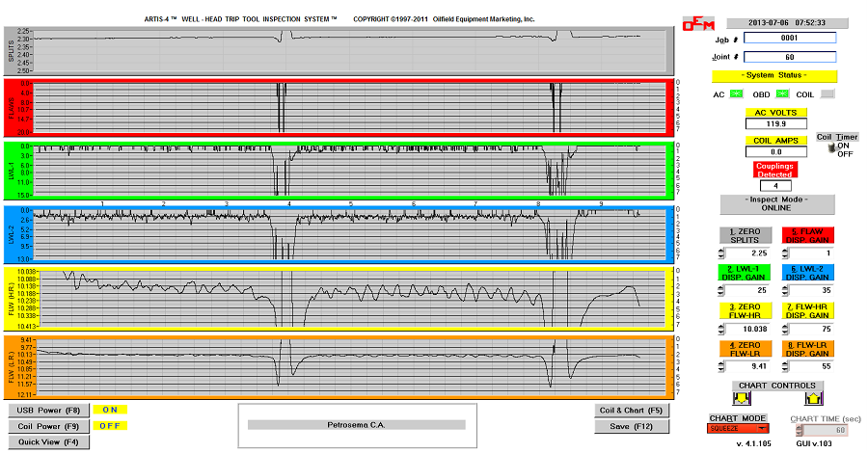Click the Zero Splits 2.25 value field
The image size is (868, 453).
click(746, 253)
